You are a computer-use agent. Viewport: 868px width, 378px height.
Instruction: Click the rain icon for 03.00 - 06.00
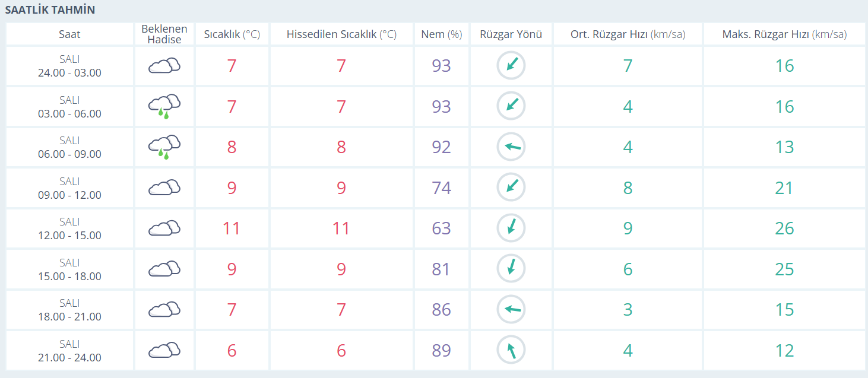tap(164, 106)
